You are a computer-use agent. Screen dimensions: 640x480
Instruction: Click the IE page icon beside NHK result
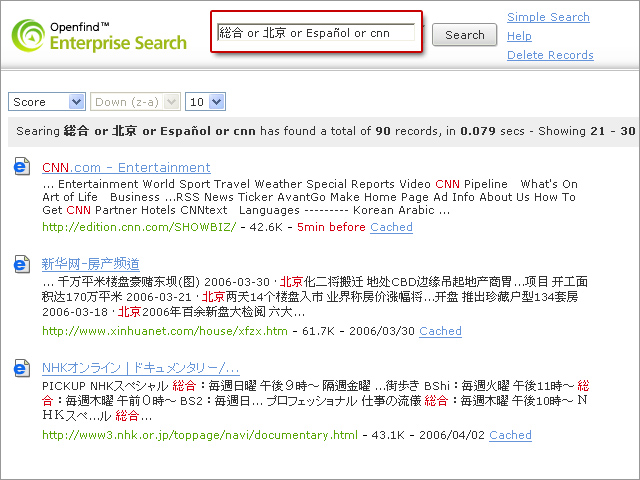(22, 368)
